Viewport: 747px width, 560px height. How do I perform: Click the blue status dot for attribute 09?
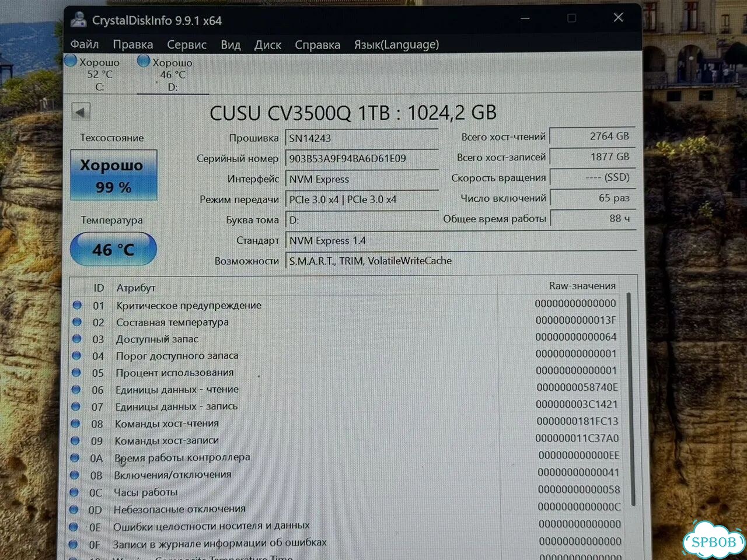tap(75, 440)
